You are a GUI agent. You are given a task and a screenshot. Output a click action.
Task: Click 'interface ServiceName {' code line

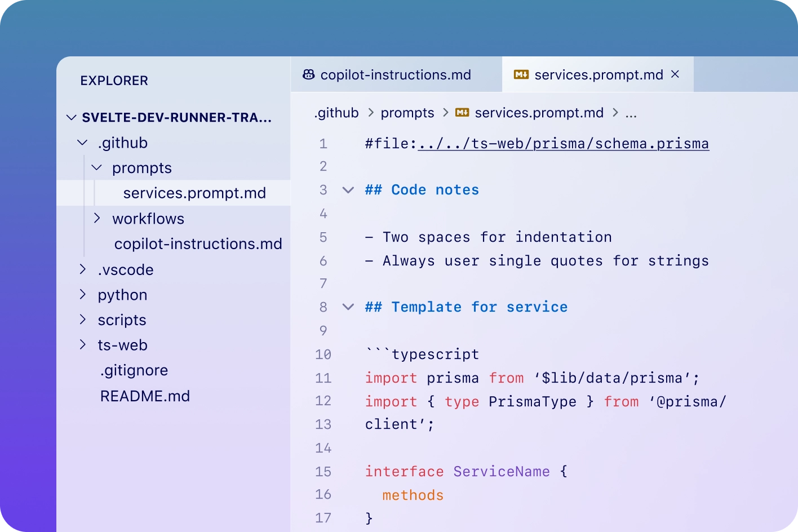pos(466,472)
